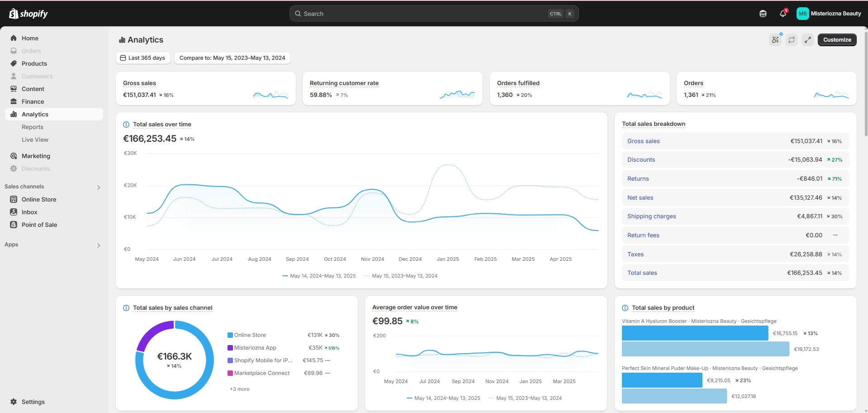Toggle auto-refresh arrows icon in Analytics
The image size is (868, 413).
[791, 40]
